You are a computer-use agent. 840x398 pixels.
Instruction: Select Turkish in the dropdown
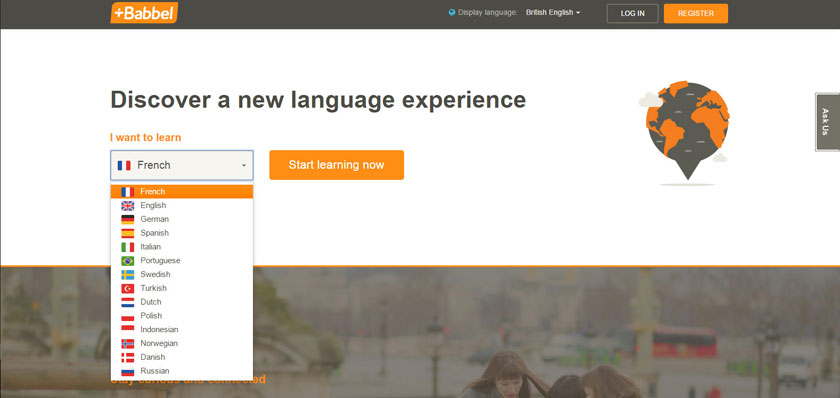click(153, 288)
